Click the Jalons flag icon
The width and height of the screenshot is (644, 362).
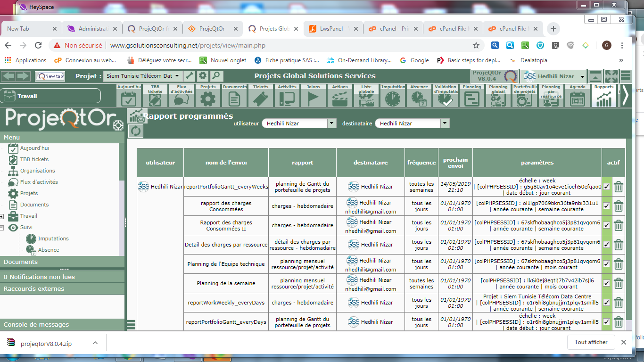click(314, 98)
